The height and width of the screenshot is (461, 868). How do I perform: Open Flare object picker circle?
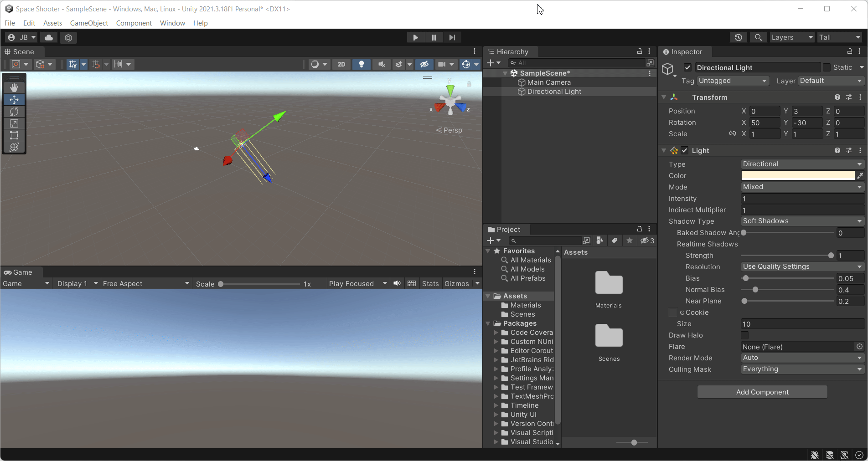point(859,347)
